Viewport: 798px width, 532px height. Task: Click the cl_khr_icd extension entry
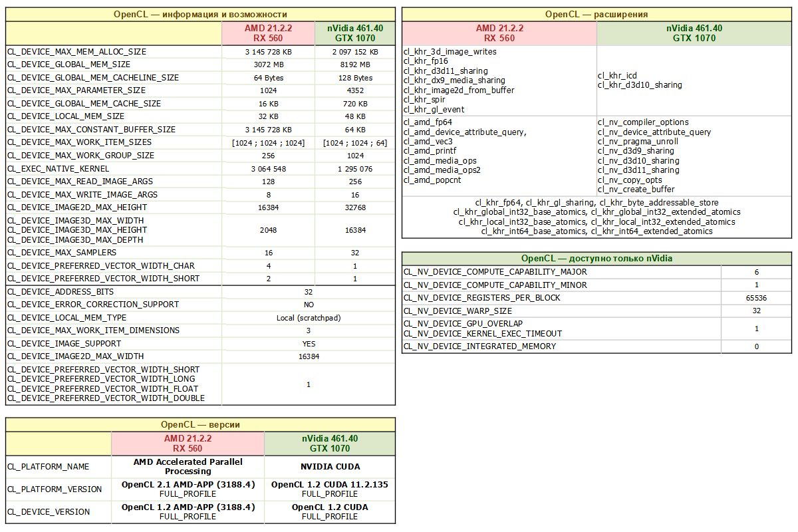pos(618,76)
